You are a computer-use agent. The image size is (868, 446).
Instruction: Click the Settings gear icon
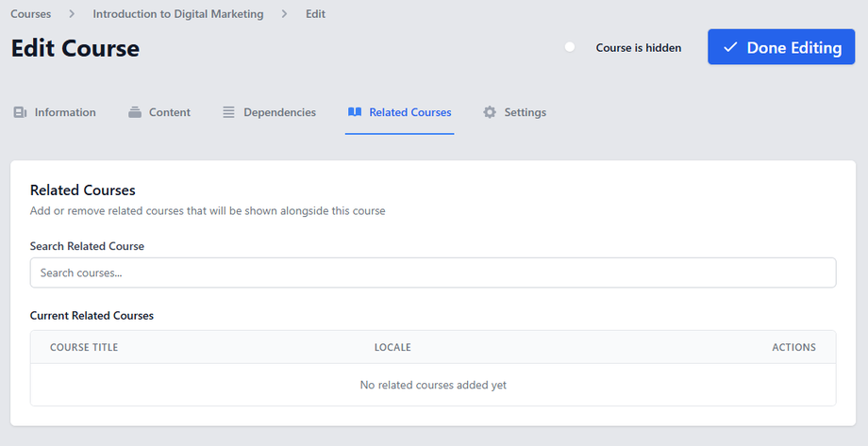click(490, 112)
